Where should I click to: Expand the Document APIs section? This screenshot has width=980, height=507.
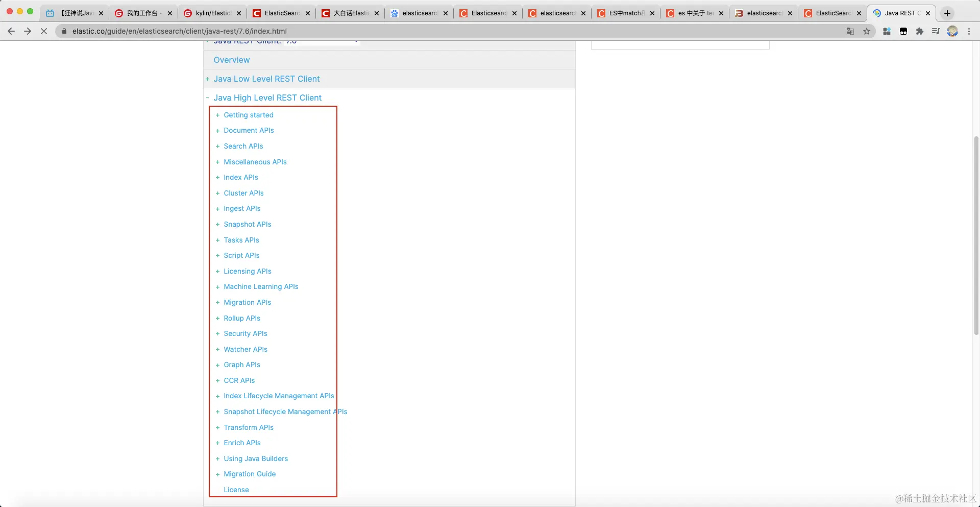coord(217,131)
